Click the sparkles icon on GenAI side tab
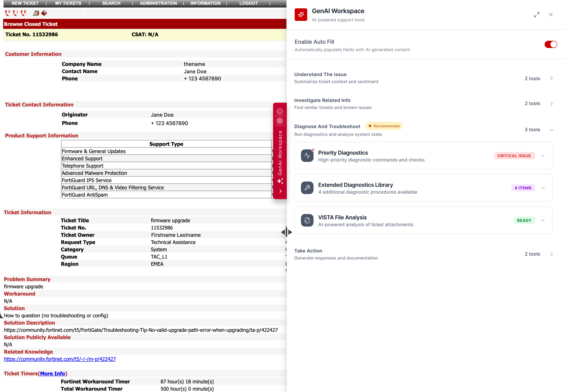 coord(280,181)
